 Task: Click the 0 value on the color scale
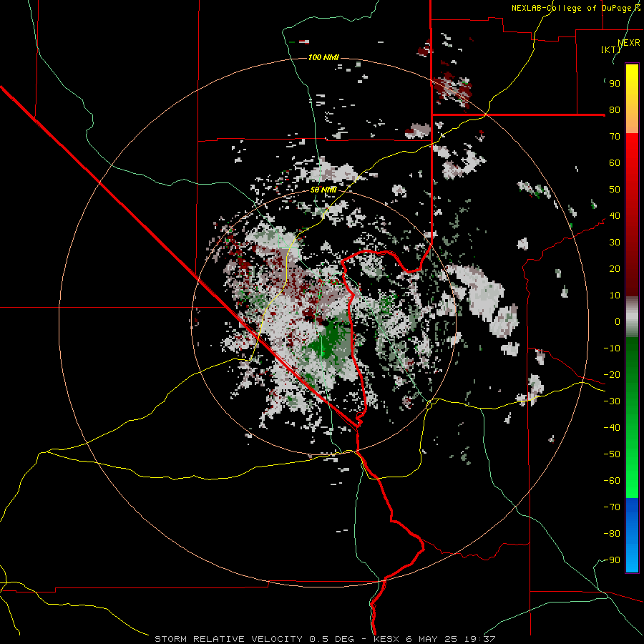tap(618, 322)
